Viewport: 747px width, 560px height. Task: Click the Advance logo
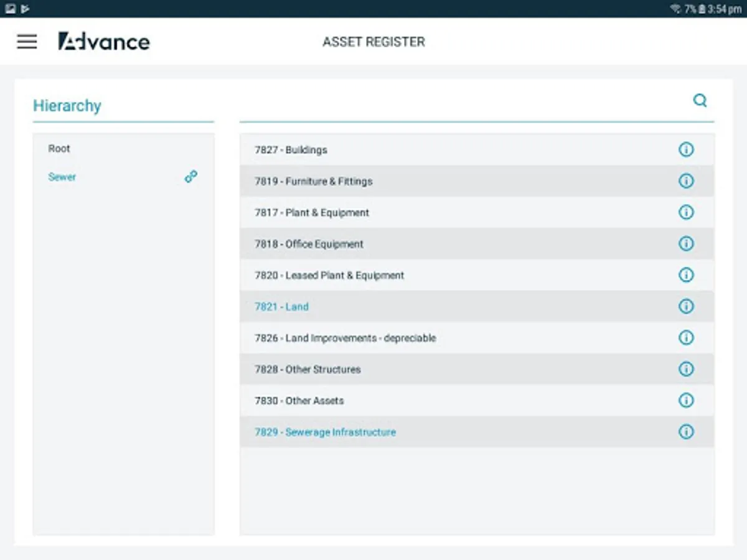104,42
